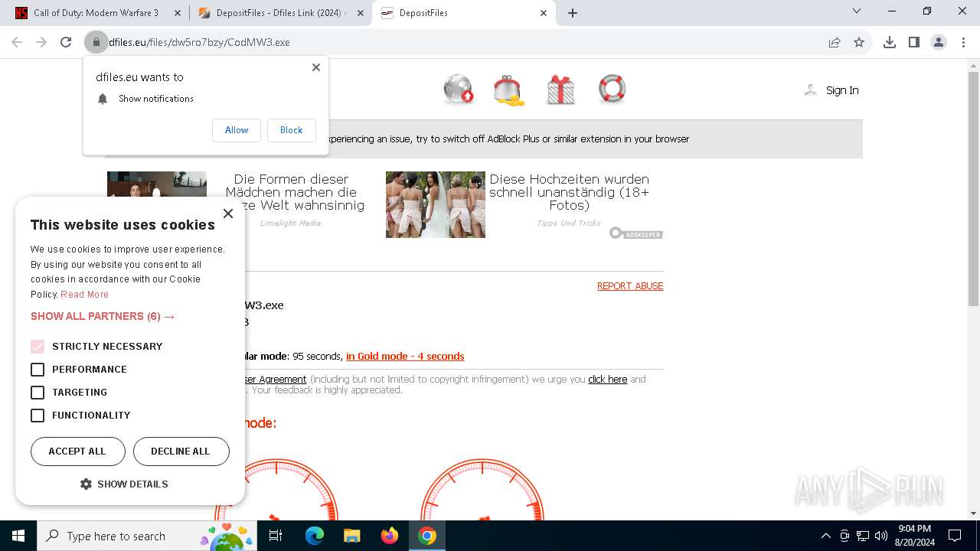The width and height of the screenshot is (980, 551).
Task: Close the active DepositFiles tab
Action: point(544,13)
